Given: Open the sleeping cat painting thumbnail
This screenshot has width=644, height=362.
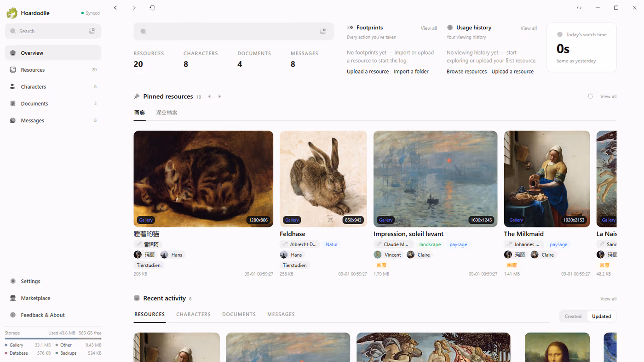Looking at the screenshot, I should 203,179.
